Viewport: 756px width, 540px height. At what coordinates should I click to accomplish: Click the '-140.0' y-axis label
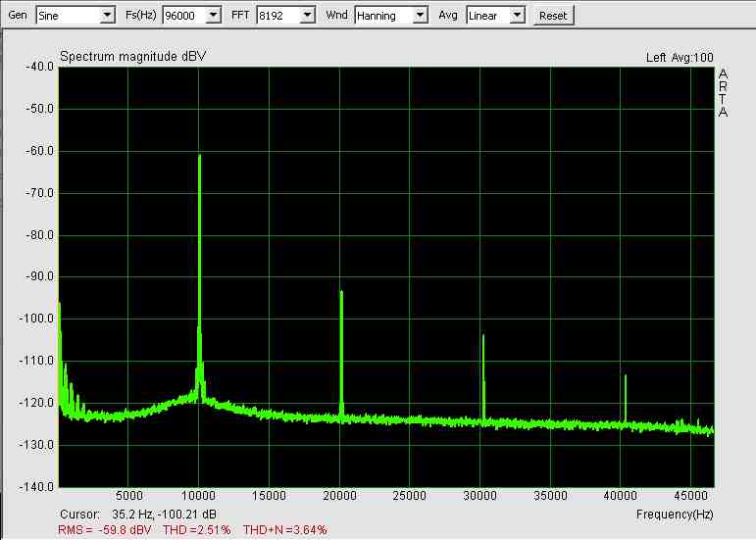pyautogui.click(x=36, y=487)
